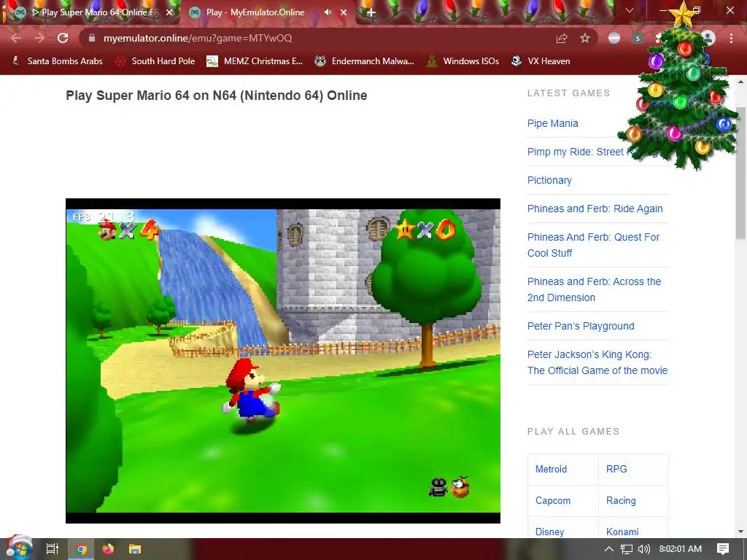Screen dimensions: 747x560
Task: Browse the Racing games category
Action: [621, 500]
